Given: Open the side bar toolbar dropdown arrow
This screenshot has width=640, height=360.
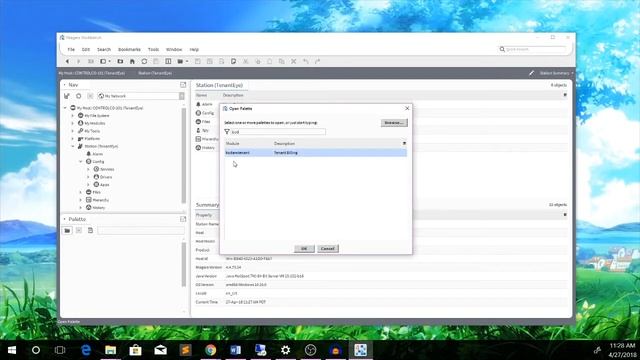Looking at the screenshot, I should click(109, 61).
